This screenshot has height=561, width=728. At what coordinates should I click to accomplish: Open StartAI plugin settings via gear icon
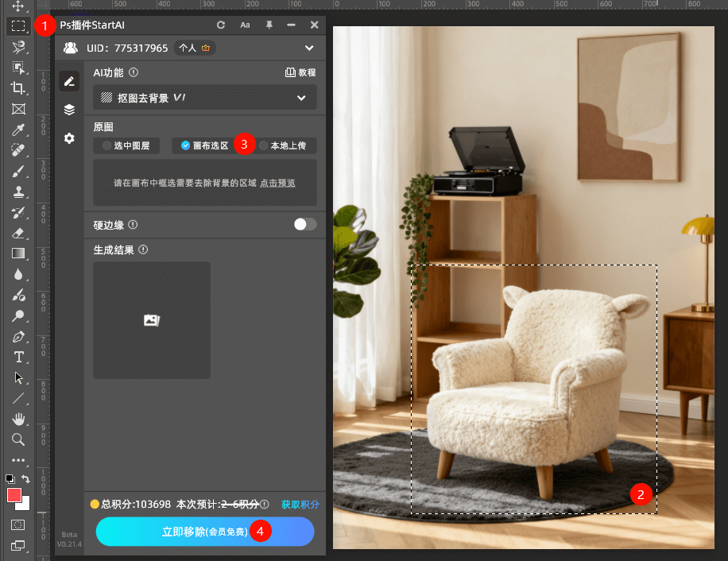point(69,138)
